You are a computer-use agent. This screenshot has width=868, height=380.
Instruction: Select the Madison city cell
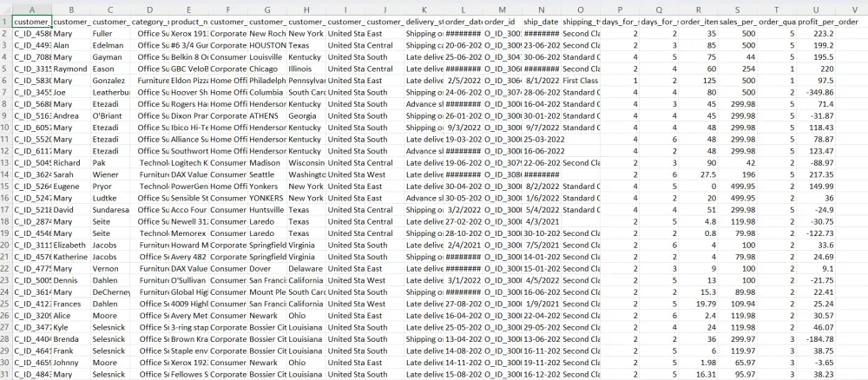click(x=267, y=162)
